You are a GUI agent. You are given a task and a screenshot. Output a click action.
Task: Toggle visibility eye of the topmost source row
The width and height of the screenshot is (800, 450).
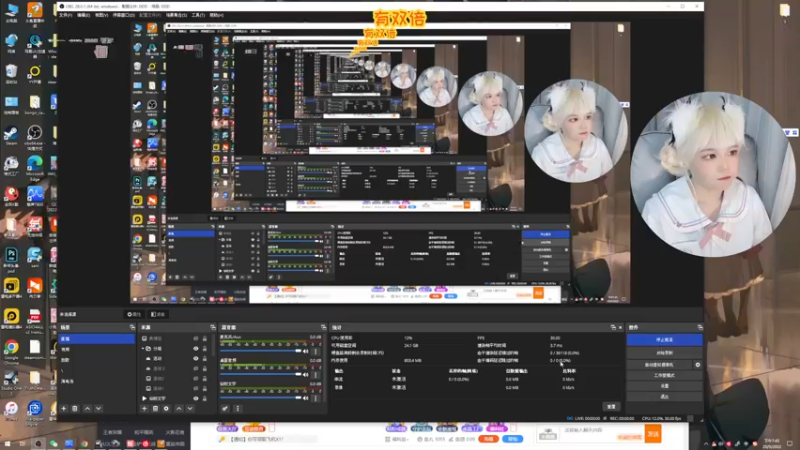(x=195, y=338)
